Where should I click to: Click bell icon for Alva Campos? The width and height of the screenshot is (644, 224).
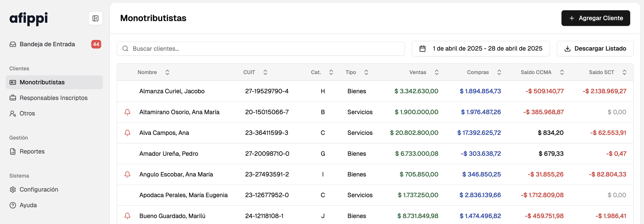(127, 133)
